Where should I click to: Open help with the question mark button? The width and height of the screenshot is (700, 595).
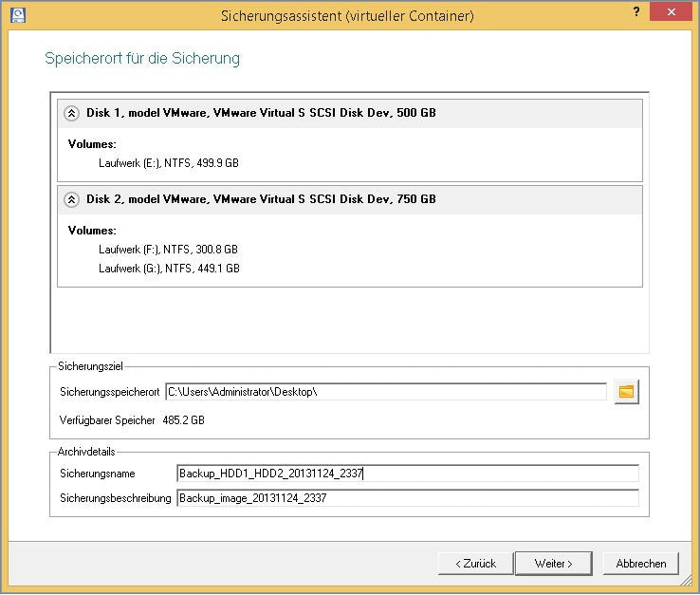[636, 12]
